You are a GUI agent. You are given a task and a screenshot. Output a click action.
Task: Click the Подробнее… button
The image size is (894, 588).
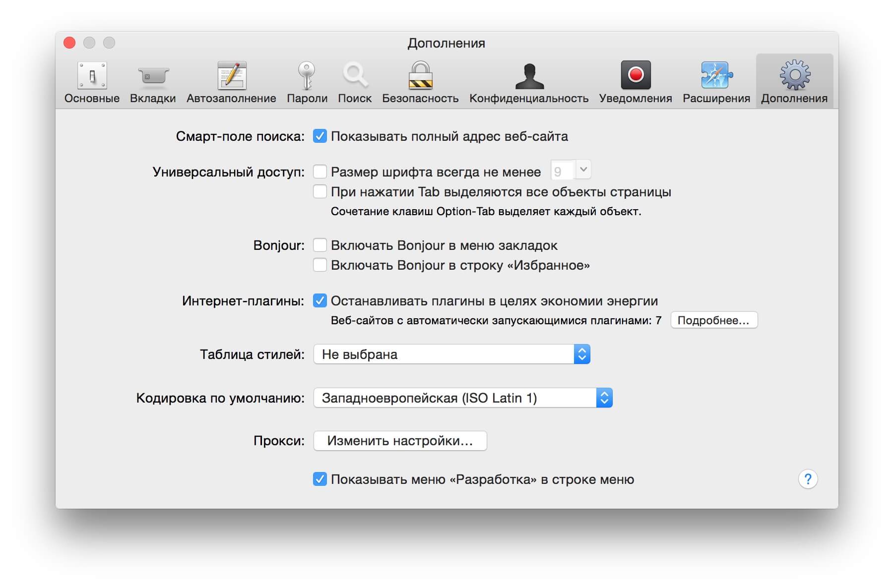point(713,320)
